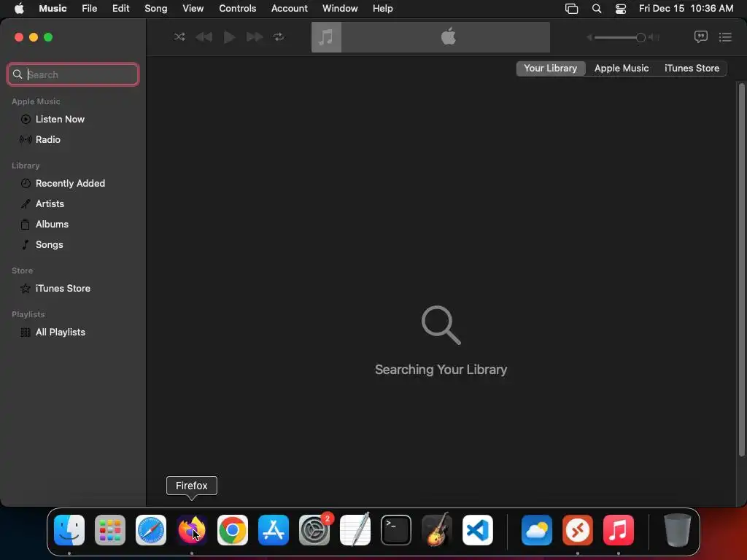Open the Help menu
Image resolution: width=747 pixels, height=560 pixels.
(x=382, y=8)
